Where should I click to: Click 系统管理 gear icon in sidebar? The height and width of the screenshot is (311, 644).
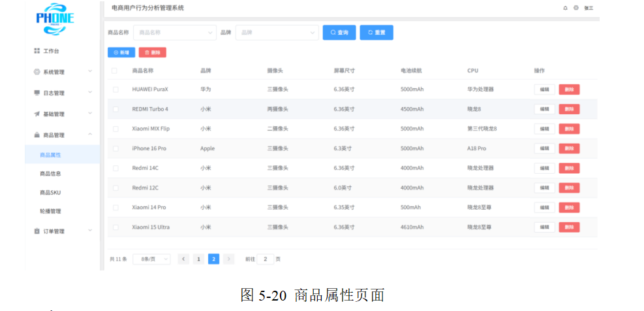pyautogui.click(x=37, y=72)
